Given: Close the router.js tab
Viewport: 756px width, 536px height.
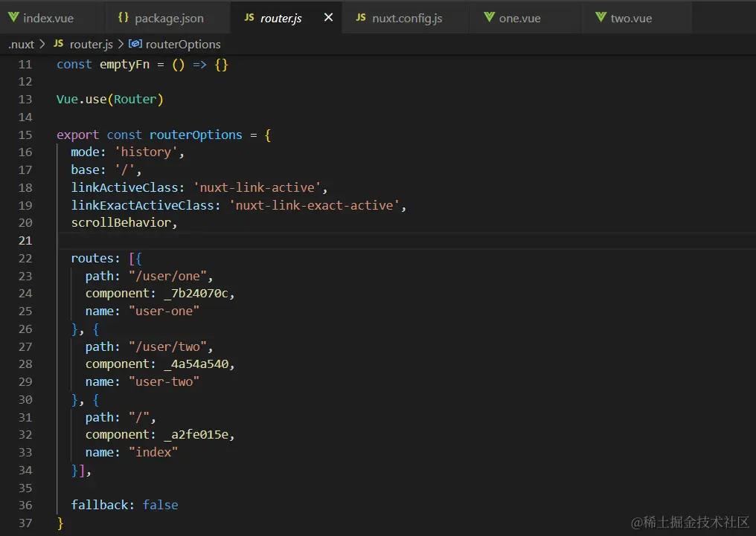Looking at the screenshot, I should [x=328, y=17].
